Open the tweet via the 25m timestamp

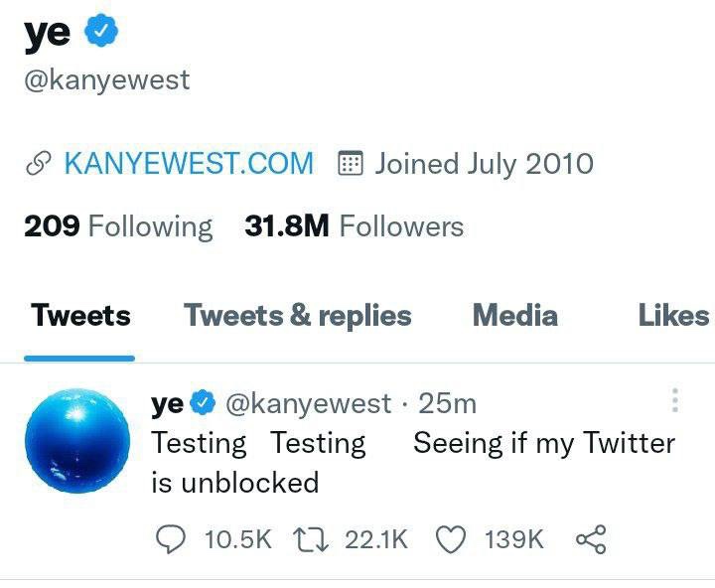pos(447,403)
